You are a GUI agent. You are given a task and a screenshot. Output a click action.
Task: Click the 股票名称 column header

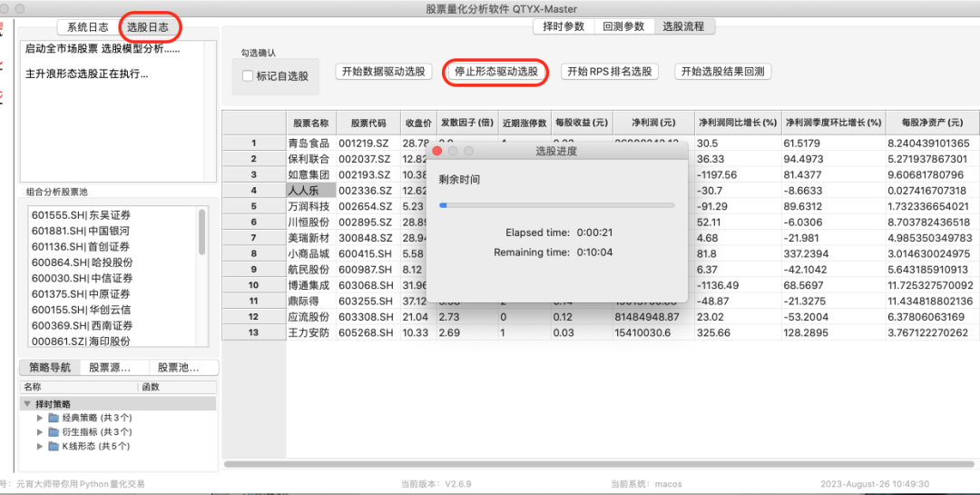pos(311,123)
